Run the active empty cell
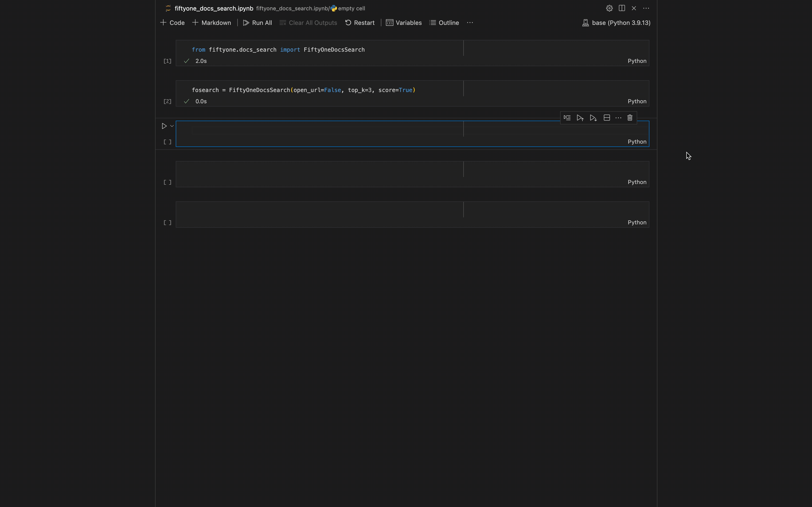812x507 pixels. [164, 126]
